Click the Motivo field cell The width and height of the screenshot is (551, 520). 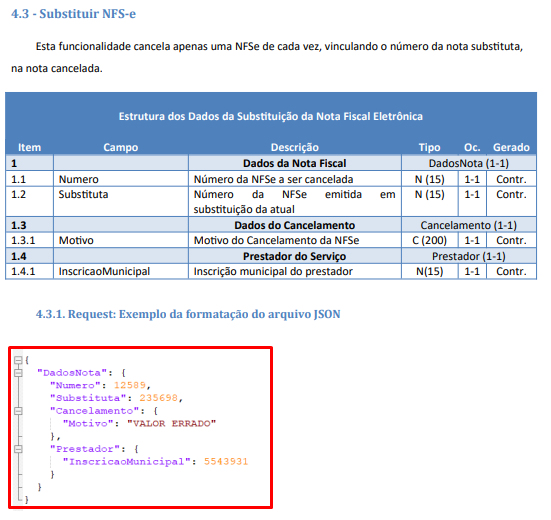[x=121, y=240]
